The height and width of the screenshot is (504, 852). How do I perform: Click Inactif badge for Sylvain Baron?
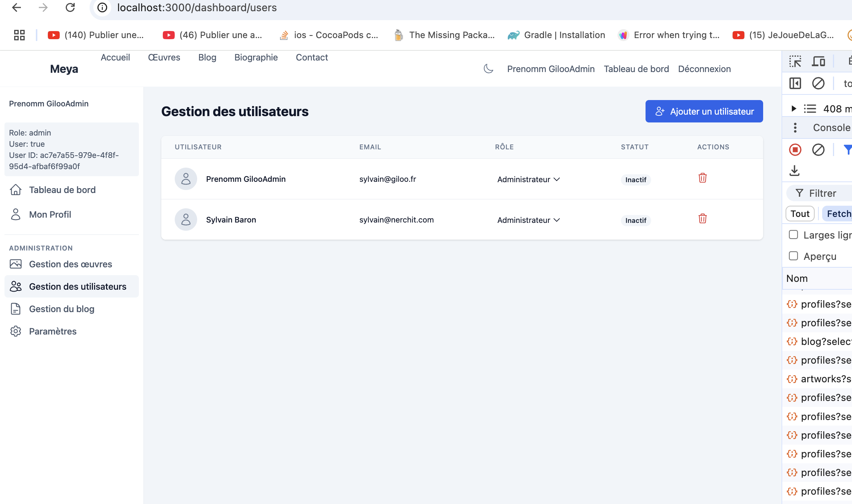tap(636, 221)
